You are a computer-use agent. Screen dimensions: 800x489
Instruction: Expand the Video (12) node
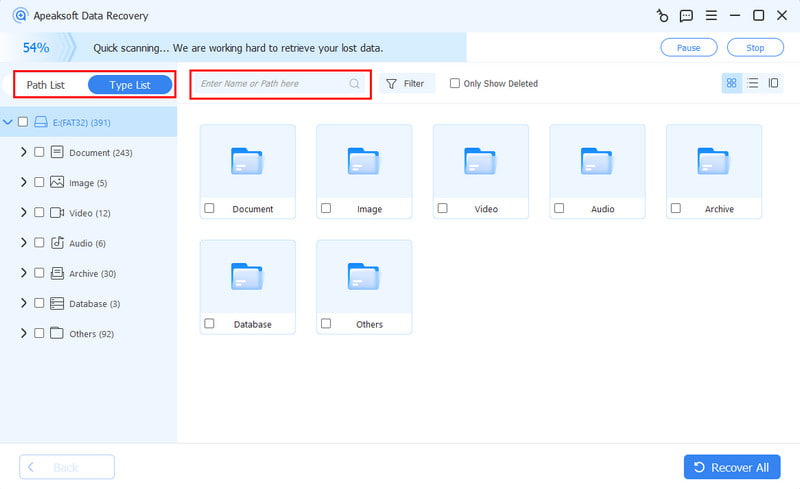tap(23, 212)
